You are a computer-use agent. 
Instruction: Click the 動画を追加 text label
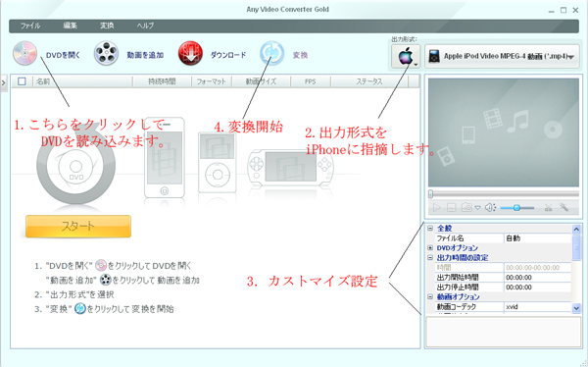point(145,55)
